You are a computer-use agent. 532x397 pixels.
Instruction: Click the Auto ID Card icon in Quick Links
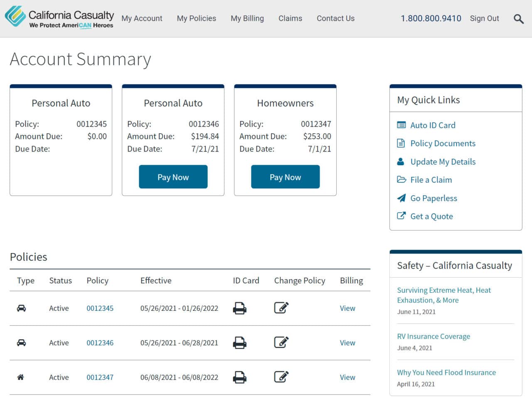(x=401, y=124)
